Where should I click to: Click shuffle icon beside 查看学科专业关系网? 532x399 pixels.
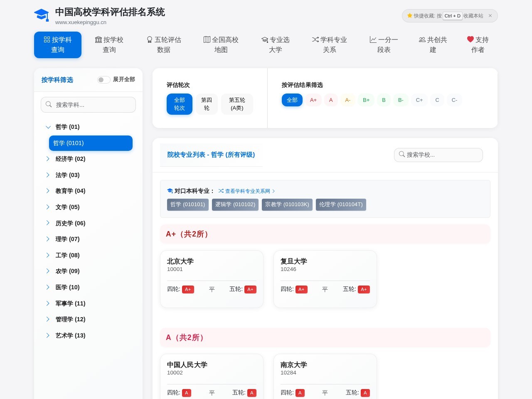coord(221,191)
